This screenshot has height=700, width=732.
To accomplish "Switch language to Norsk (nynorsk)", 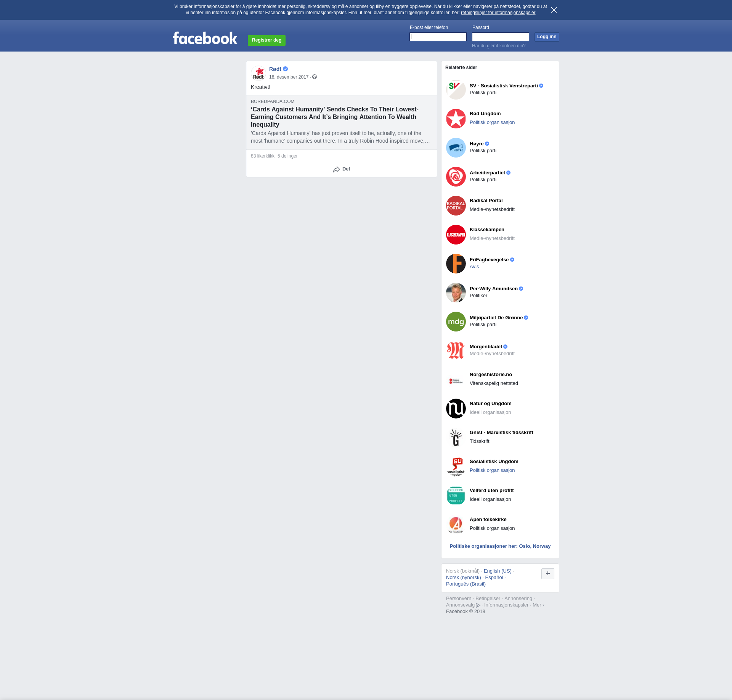I will click(464, 578).
